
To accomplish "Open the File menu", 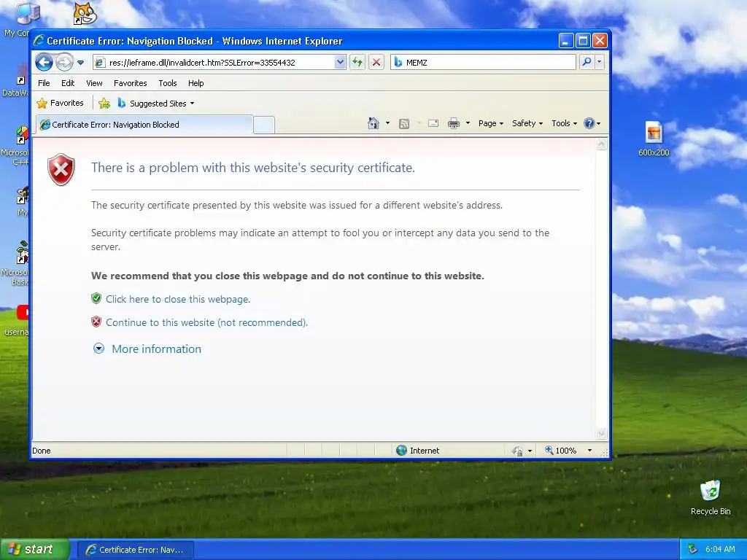I will 44,83.
